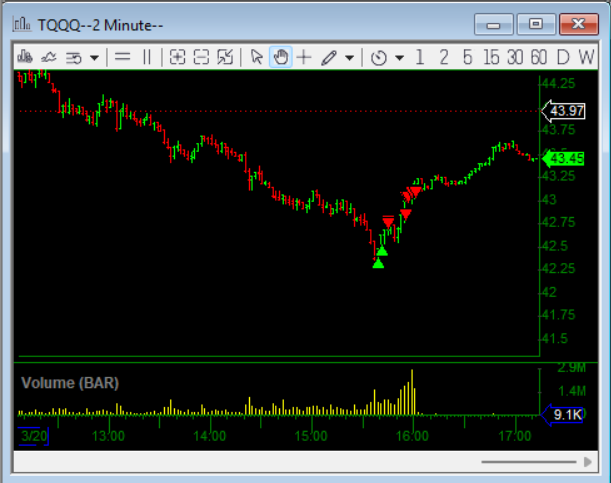611x483 pixels.
Task: Click the horizontal scrollbar thumb
Action: 529,462
